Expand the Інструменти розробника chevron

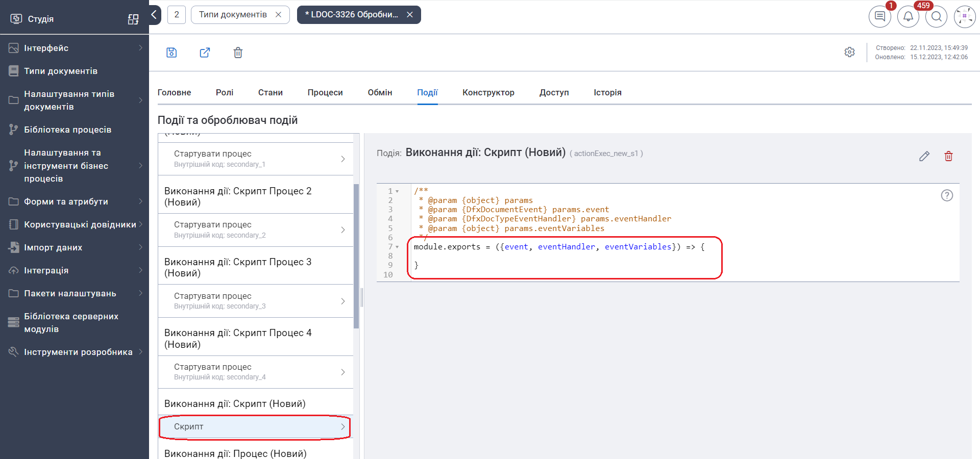140,352
